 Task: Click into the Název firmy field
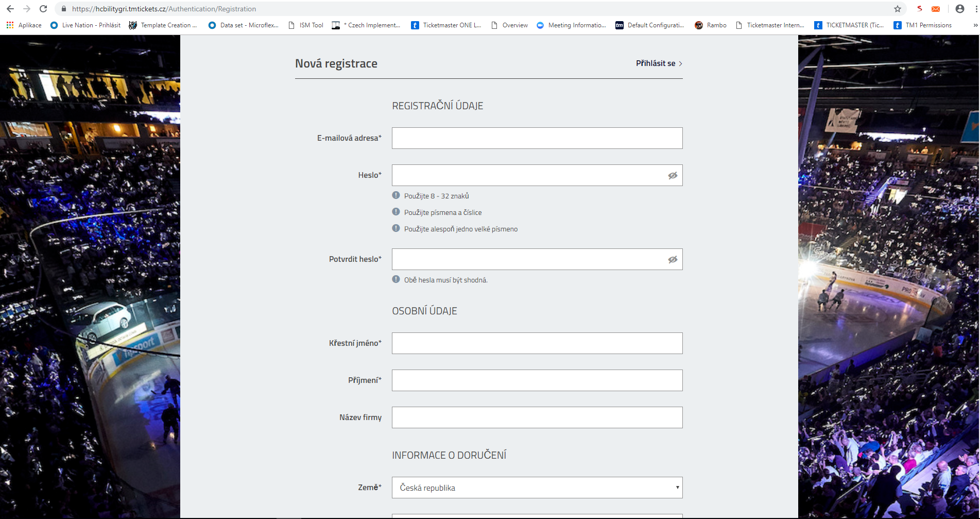click(537, 417)
